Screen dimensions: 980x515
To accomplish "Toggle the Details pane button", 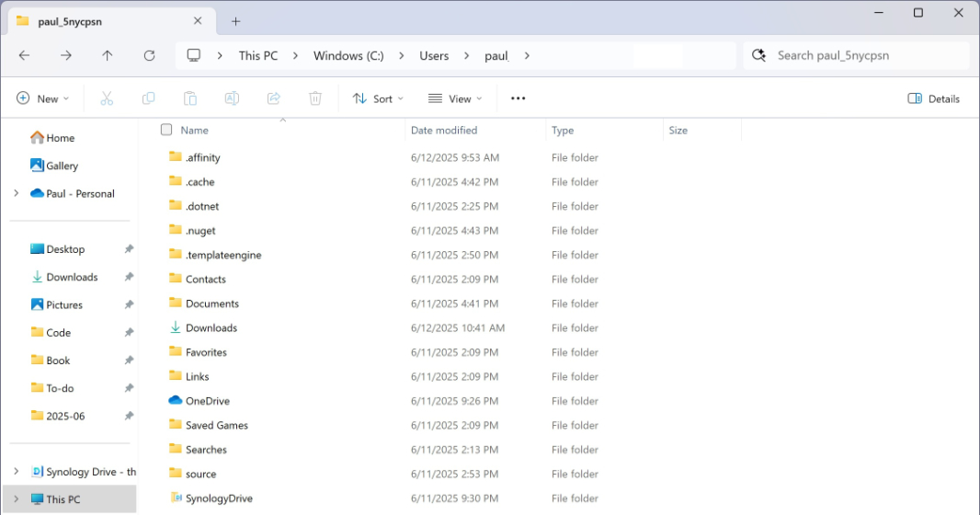I will click(x=933, y=98).
